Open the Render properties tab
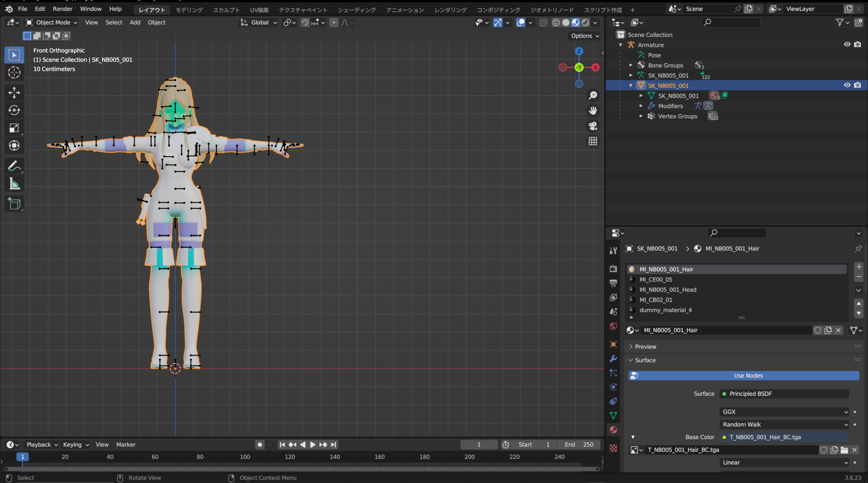The image size is (868, 483). pos(613,269)
